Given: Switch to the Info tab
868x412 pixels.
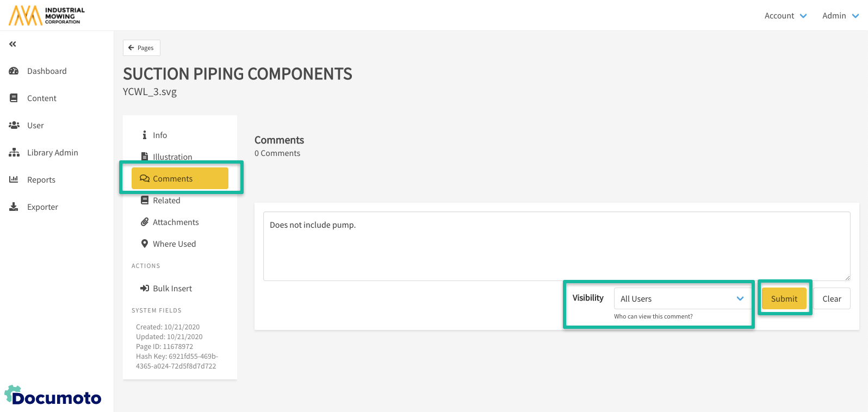Looking at the screenshot, I should pos(159,135).
